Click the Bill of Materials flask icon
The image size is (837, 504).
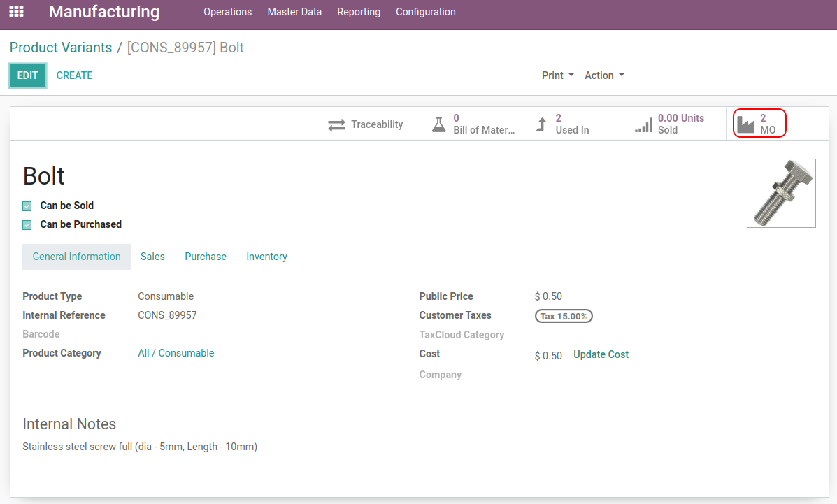pyautogui.click(x=438, y=124)
